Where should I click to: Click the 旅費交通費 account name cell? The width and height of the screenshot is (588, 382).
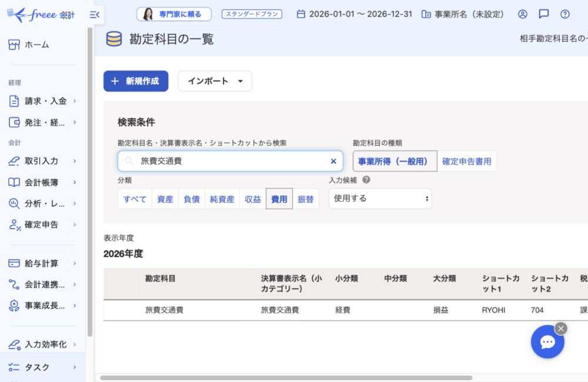(x=164, y=310)
